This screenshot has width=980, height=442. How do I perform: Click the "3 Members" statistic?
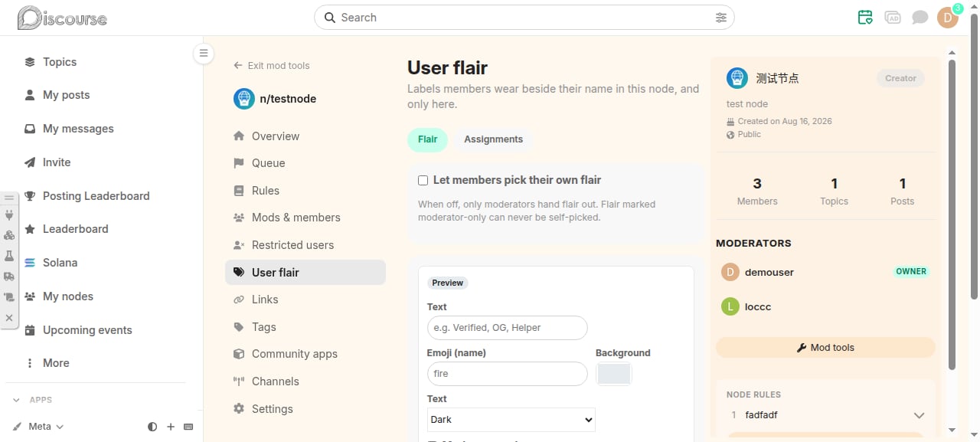(x=757, y=192)
